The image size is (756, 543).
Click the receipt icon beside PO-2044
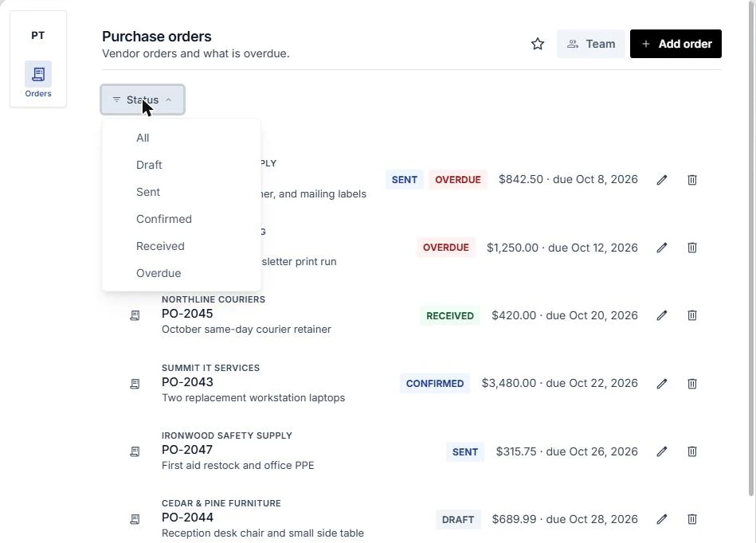pos(135,519)
